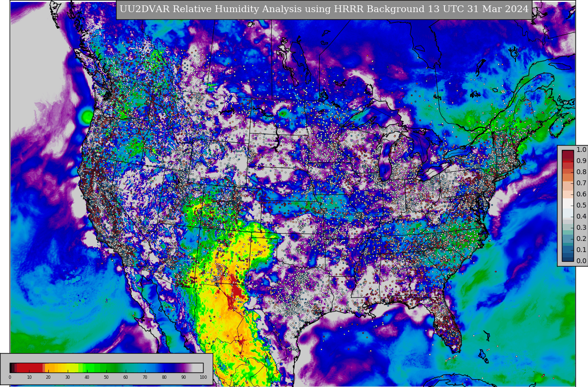Click the UU2DVAR Relative Humidity Analysis title
Screen dimensions: 588x387
(x=324, y=9)
